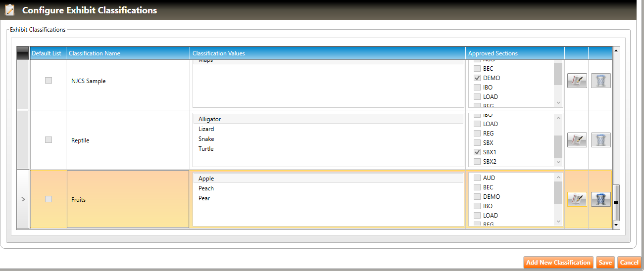The width and height of the screenshot is (644, 271).
Task: Click the main grid vertical scrollbar thumb
Action: [x=616, y=202]
